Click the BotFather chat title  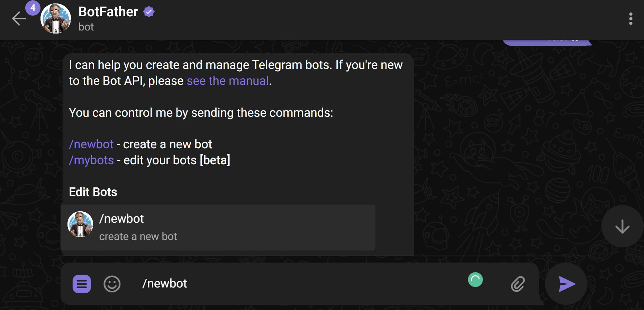click(108, 12)
